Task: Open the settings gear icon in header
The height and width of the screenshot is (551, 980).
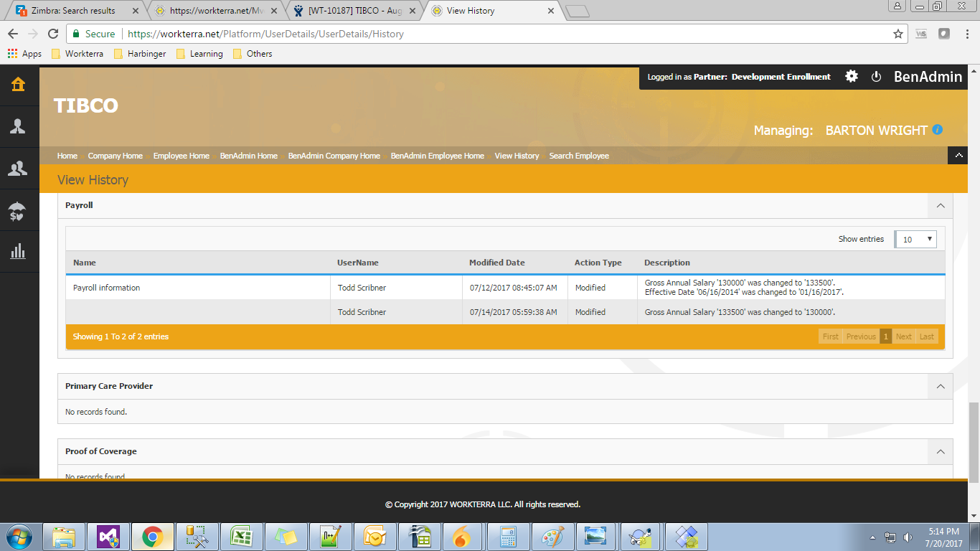Action: point(852,76)
